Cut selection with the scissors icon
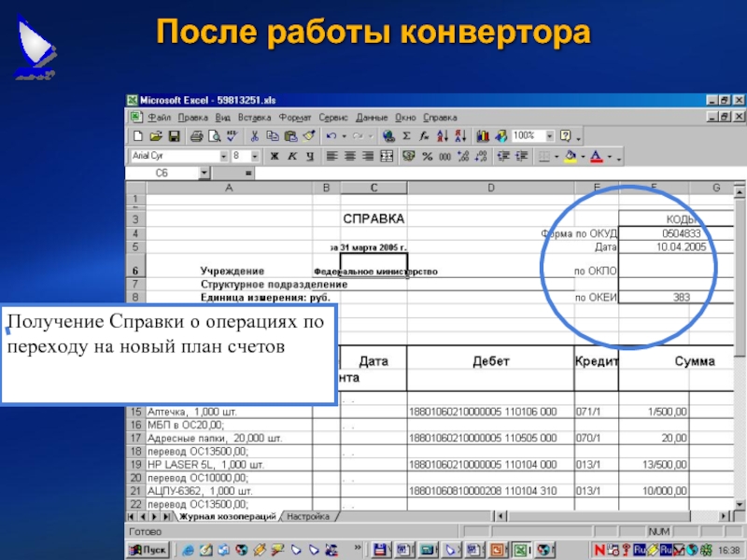 [x=254, y=136]
